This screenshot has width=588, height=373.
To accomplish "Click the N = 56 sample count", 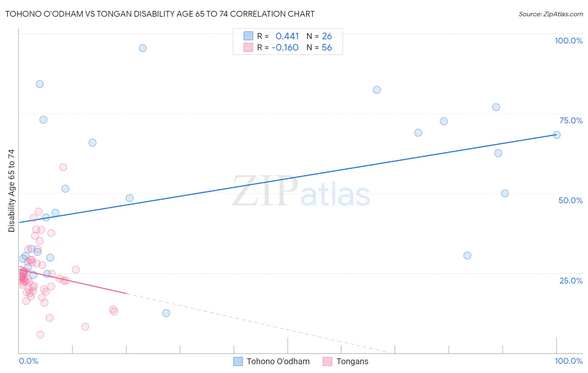I will pos(319,47).
